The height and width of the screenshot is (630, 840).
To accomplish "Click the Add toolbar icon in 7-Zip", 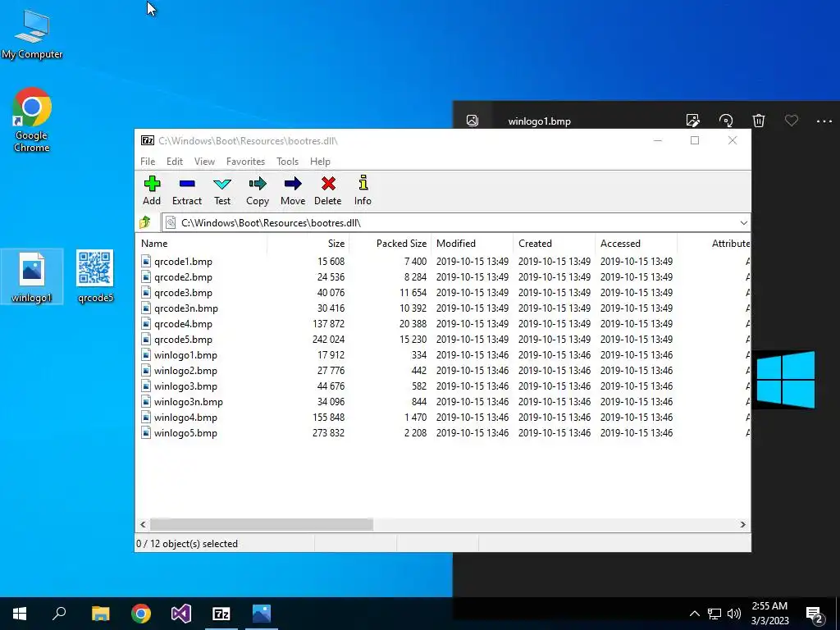I will coord(152,190).
